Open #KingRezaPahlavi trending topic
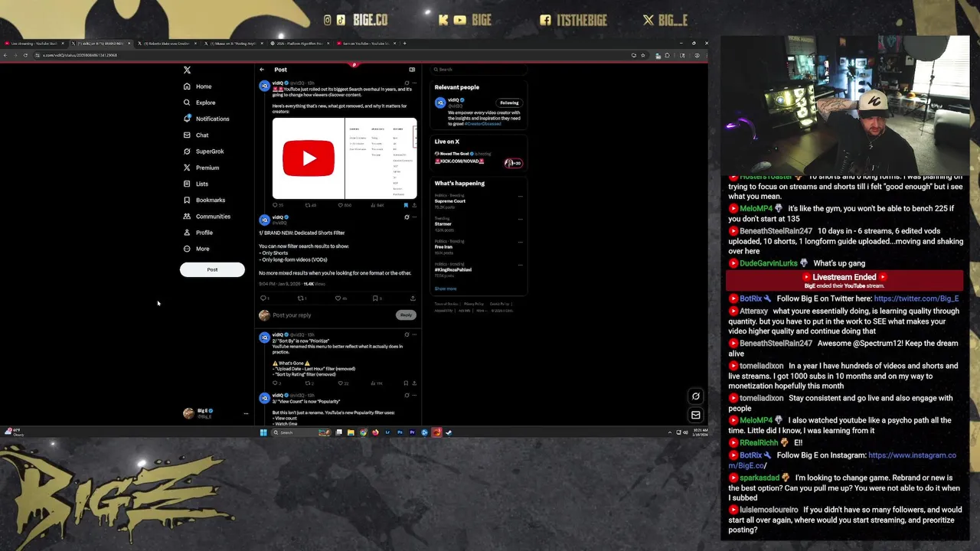The width and height of the screenshot is (980, 551). 453,268
